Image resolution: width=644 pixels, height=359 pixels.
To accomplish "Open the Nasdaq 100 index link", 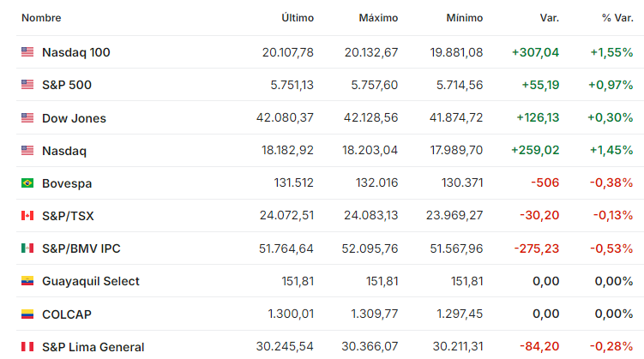I will (x=76, y=52).
